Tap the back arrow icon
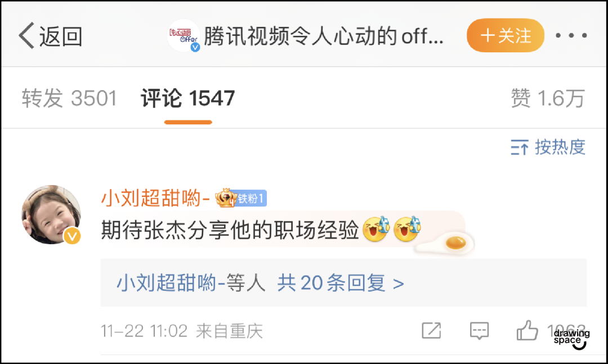This screenshot has width=608, height=364. (x=26, y=35)
